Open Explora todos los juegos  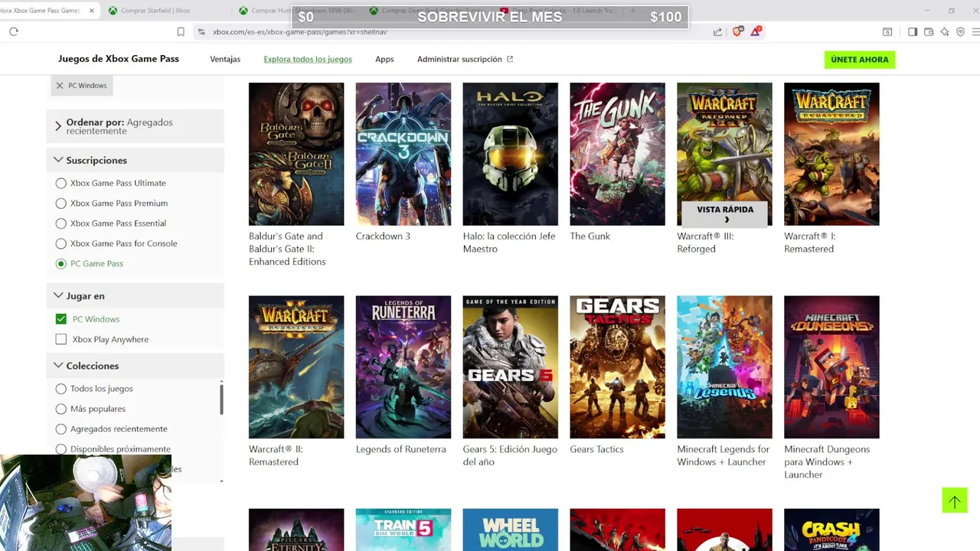click(x=308, y=59)
